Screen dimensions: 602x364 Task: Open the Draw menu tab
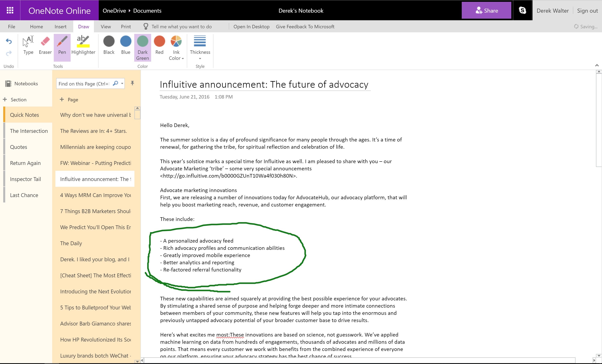click(x=84, y=26)
